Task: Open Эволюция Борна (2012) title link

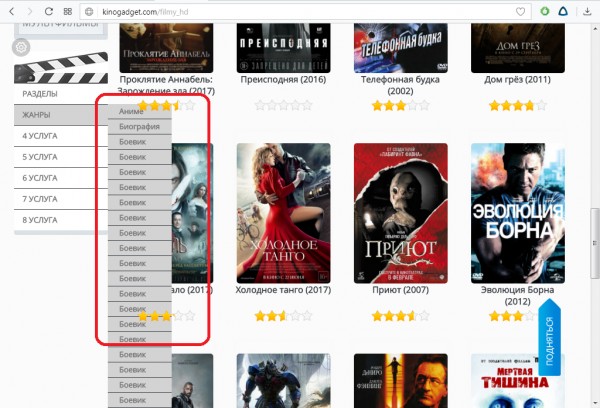Action: pyautogui.click(x=517, y=295)
